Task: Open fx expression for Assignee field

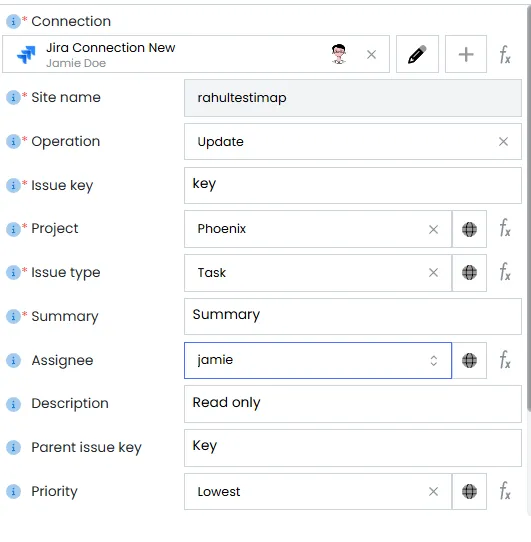Action: point(505,360)
